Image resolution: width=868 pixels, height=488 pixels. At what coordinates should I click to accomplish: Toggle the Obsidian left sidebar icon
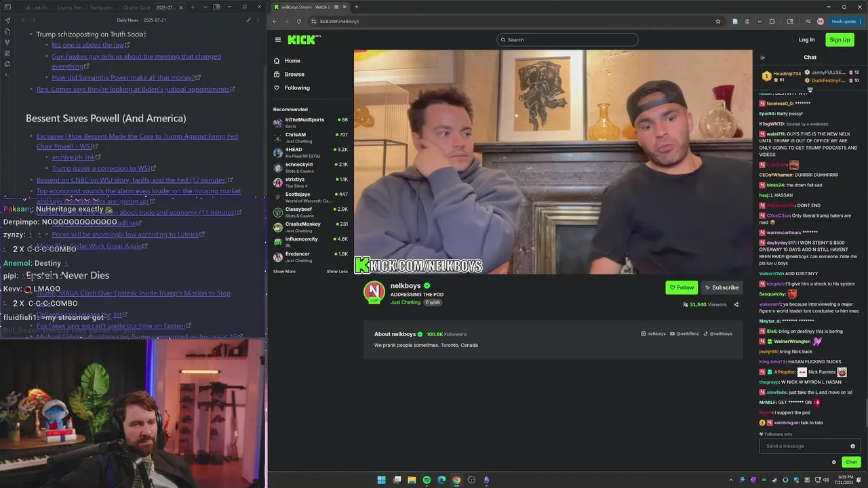pos(7,7)
